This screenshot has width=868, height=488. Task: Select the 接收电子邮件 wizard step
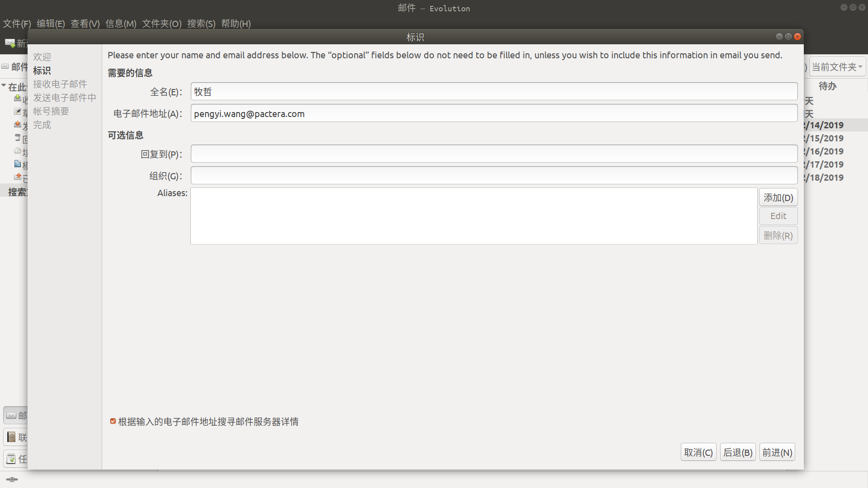pos(60,84)
